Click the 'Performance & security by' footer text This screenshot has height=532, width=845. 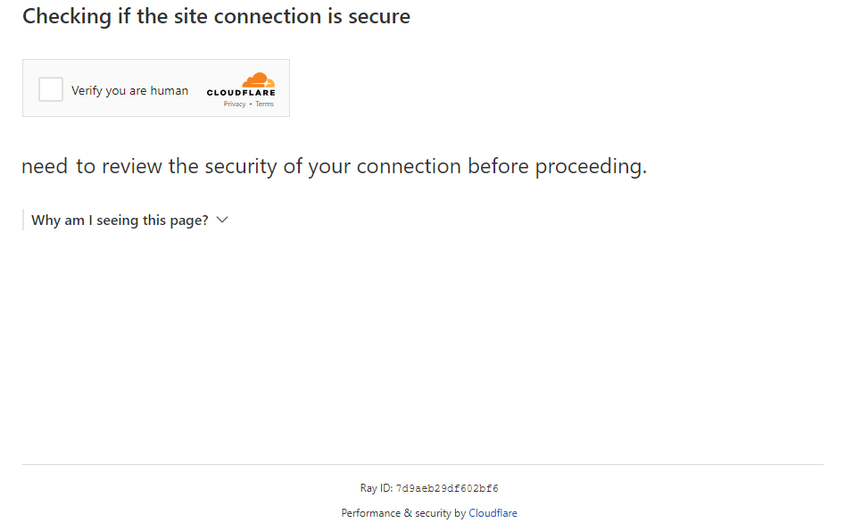pos(403,513)
